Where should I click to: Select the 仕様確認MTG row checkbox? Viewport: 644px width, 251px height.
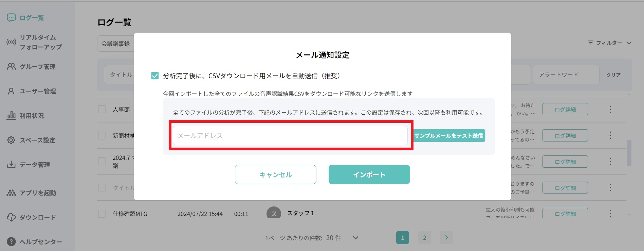pos(102,214)
